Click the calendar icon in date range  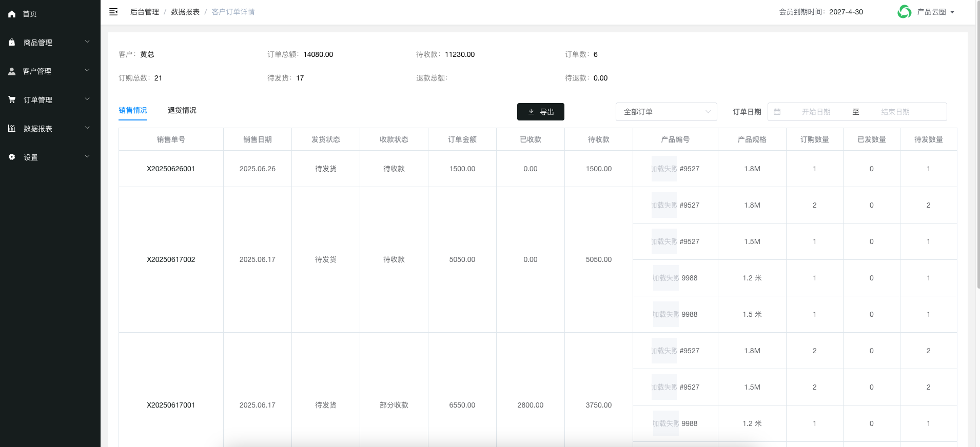click(777, 112)
